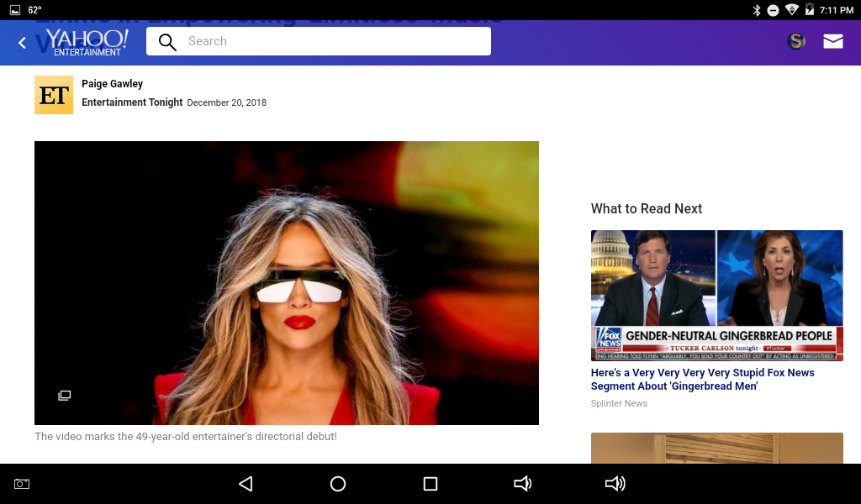Check battery status via the battery icon

811,10
